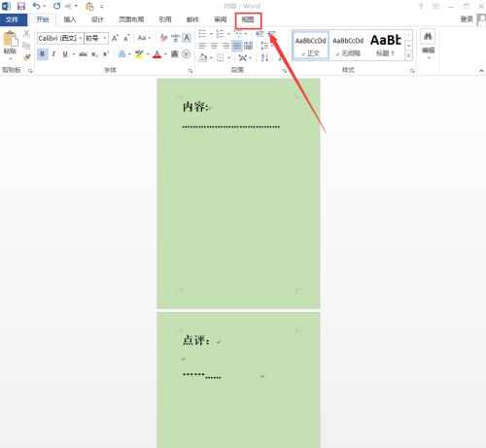This screenshot has height=448, width=486.
Task: Click the Bullets list icon
Action: tap(202, 33)
